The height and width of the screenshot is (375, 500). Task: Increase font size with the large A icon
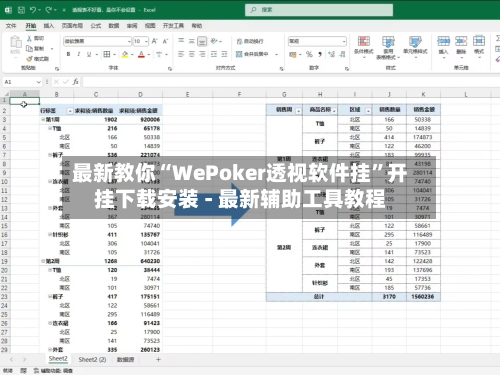click(155, 41)
